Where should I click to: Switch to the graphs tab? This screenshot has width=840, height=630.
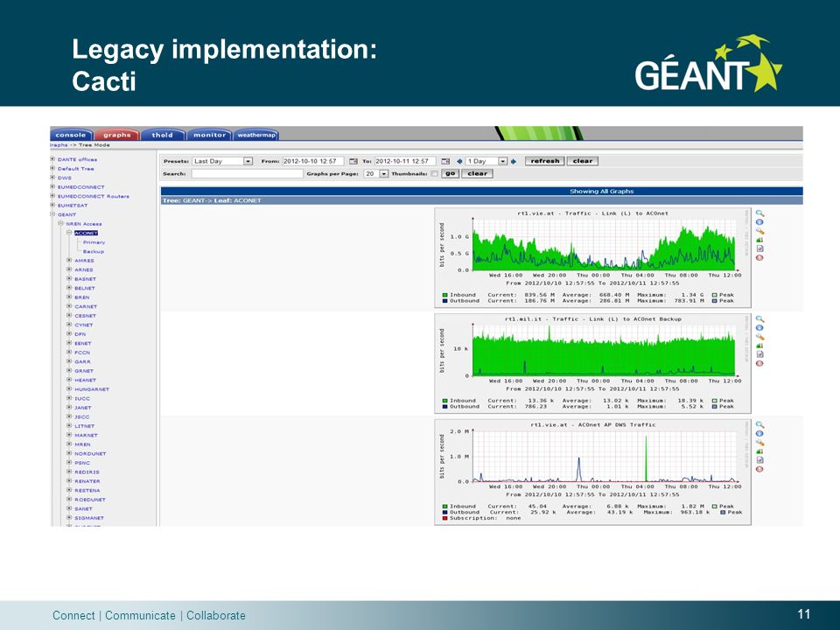(x=116, y=135)
